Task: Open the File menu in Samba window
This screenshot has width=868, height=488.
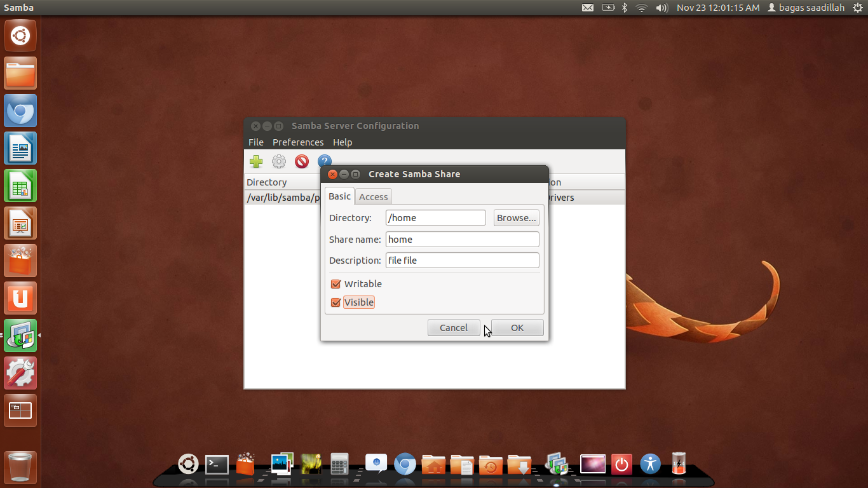Action: point(256,142)
